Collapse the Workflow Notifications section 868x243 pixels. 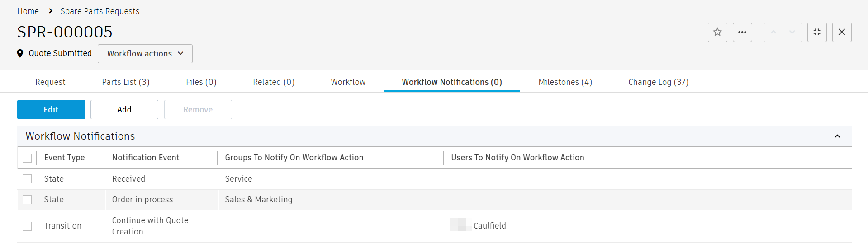pyautogui.click(x=837, y=136)
